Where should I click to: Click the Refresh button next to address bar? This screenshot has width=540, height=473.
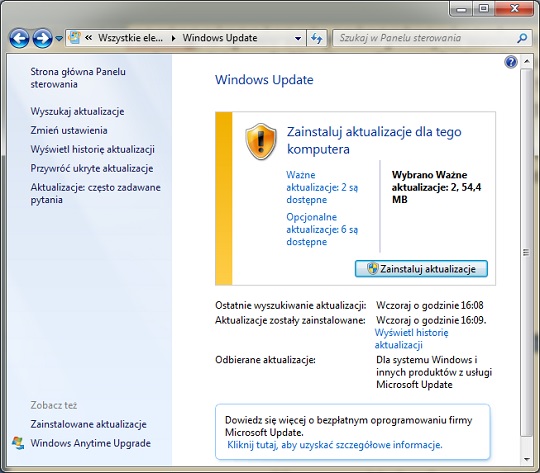pos(316,38)
